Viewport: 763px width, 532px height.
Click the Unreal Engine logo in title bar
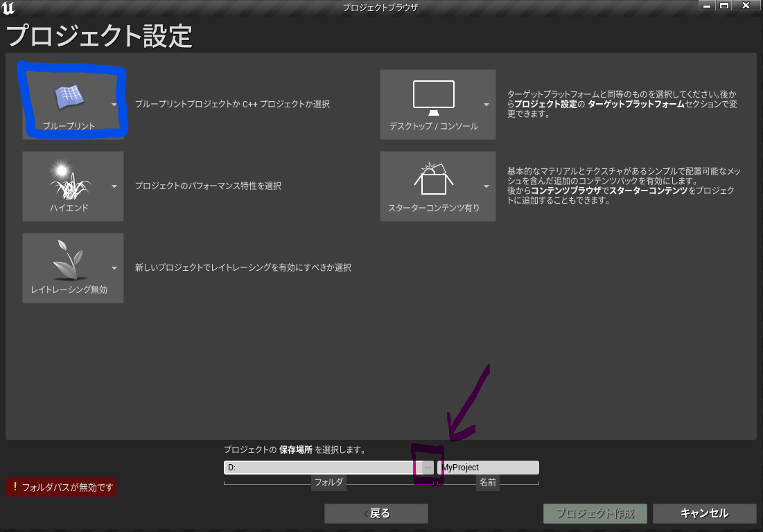[8, 8]
